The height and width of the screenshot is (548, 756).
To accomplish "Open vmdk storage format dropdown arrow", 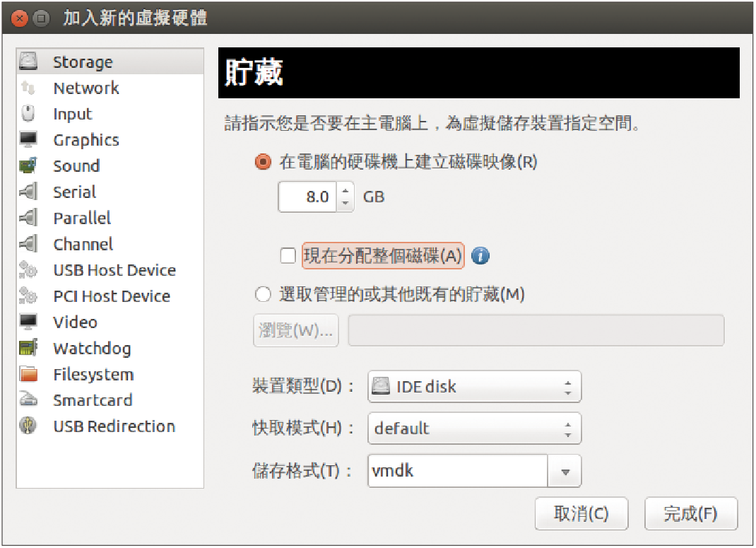I will click(x=565, y=471).
